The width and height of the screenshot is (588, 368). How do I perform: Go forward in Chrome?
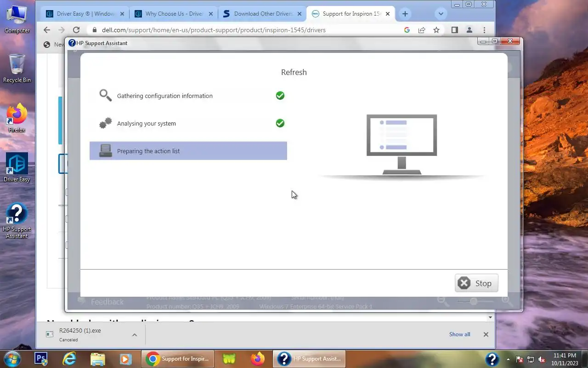point(62,30)
